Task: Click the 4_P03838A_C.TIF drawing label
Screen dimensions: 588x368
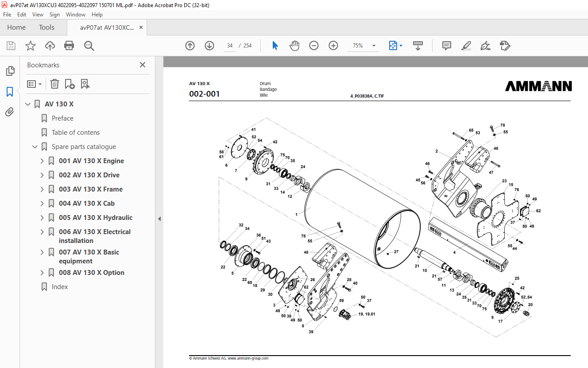Action: [367, 96]
